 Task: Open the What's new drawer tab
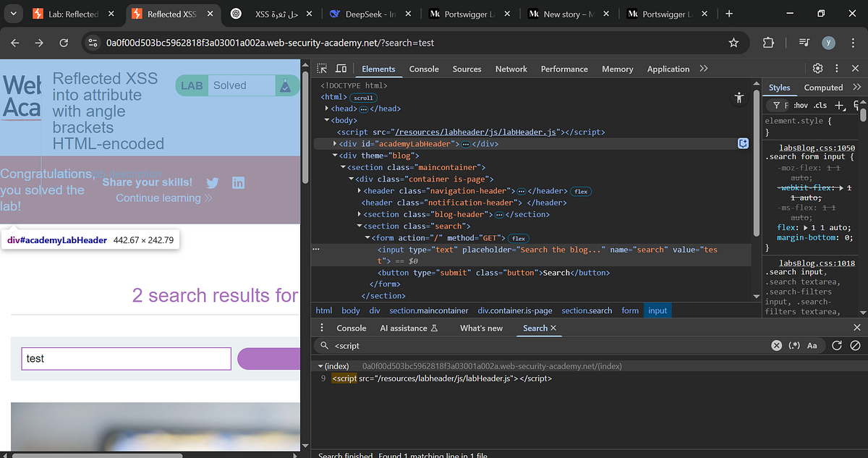[481, 328]
